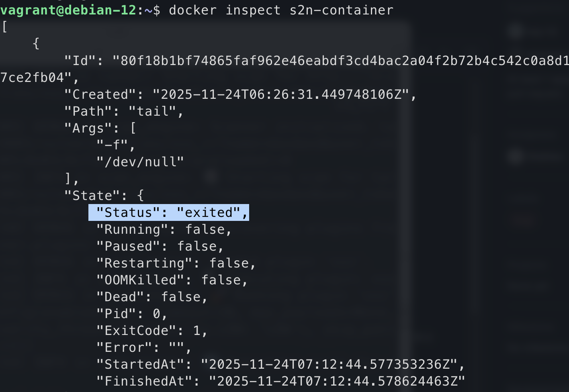Click the "Error" empty string line
The image size is (569, 392).
coord(144,347)
